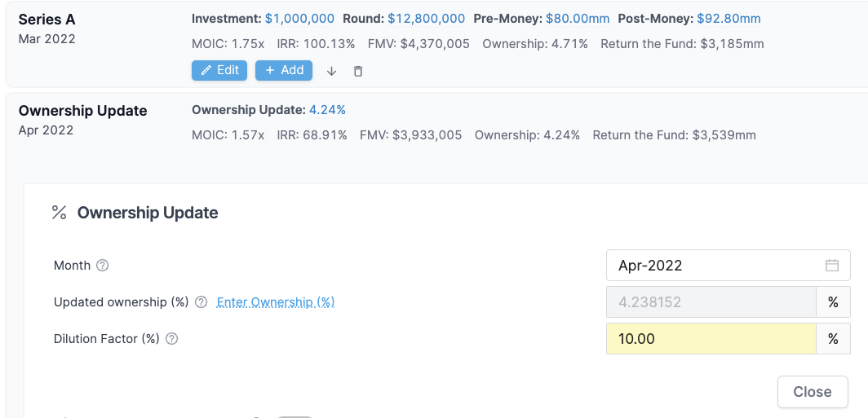Click the Updated ownership field showing 4.238152
This screenshot has width=868, height=418.
(x=710, y=302)
